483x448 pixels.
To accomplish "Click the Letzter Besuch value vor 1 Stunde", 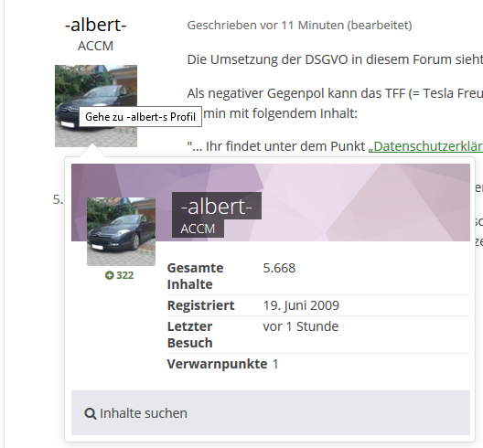I will [x=301, y=326].
